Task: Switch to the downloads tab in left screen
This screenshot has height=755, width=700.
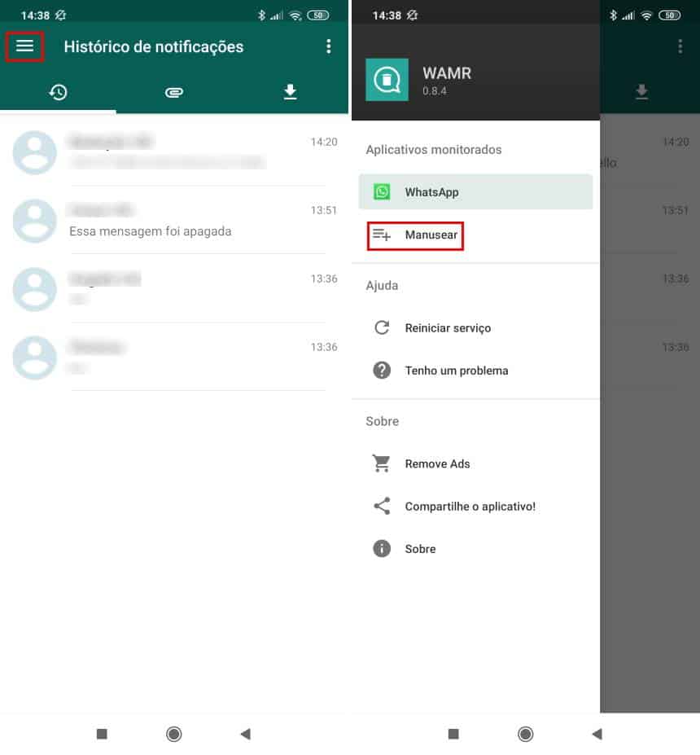Action: 290,91
